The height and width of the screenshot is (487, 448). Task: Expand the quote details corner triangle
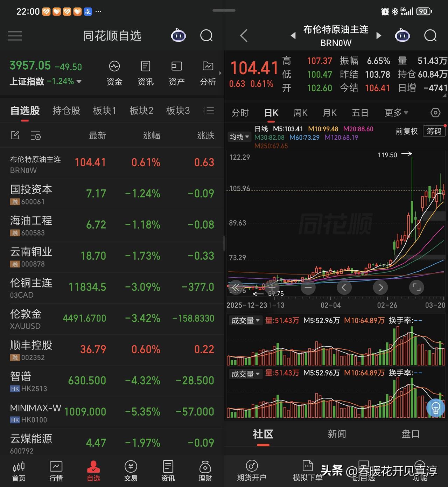[444, 95]
